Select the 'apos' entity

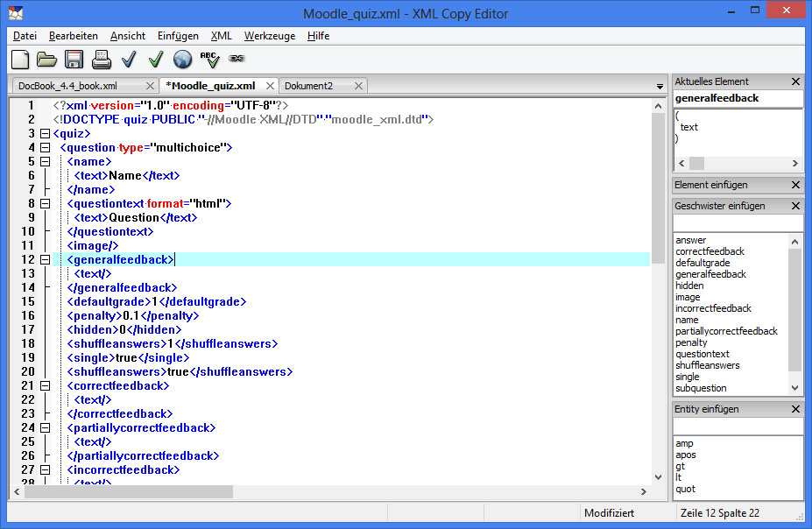[x=686, y=455]
